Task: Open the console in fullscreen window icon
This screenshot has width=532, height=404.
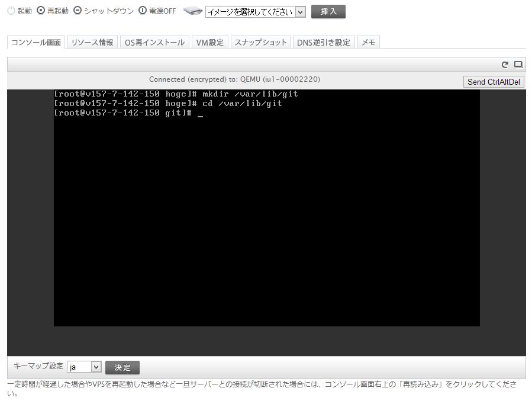Action: (x=518, y=65)
